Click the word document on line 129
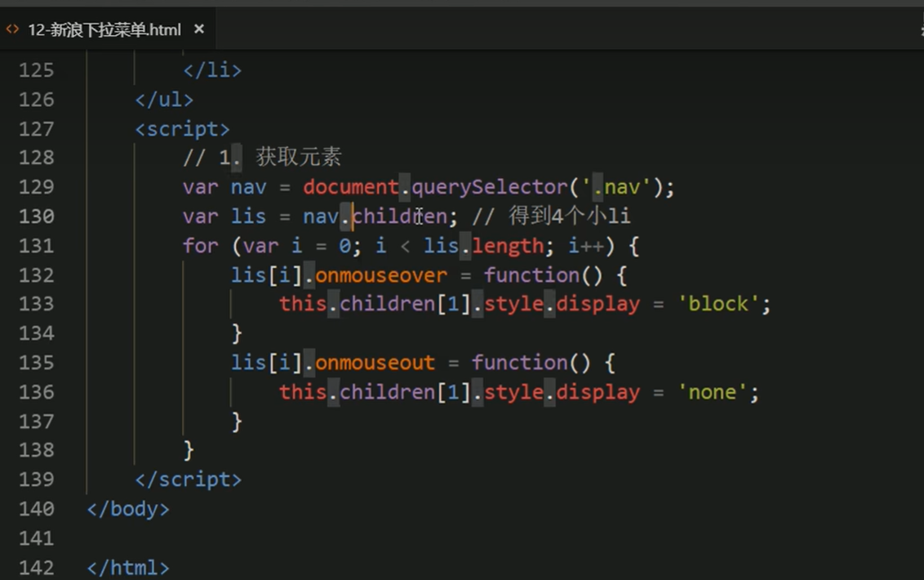The width and height of the screenshot is (924, 580). tap(351, 187)
